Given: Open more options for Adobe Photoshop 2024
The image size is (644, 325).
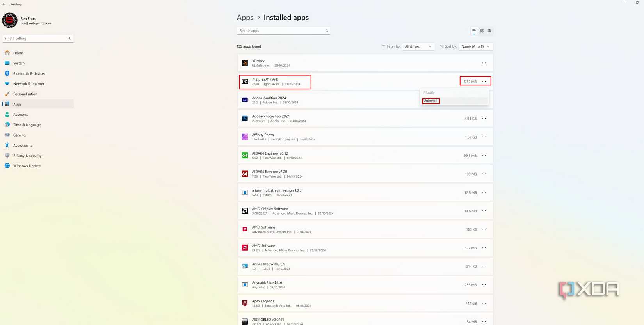Looking at the screenshot, I should [x=484, y=118].
